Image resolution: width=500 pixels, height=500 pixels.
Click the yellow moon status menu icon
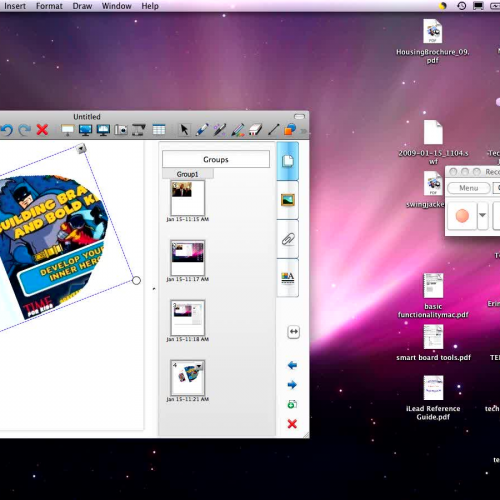click(443, 6)
